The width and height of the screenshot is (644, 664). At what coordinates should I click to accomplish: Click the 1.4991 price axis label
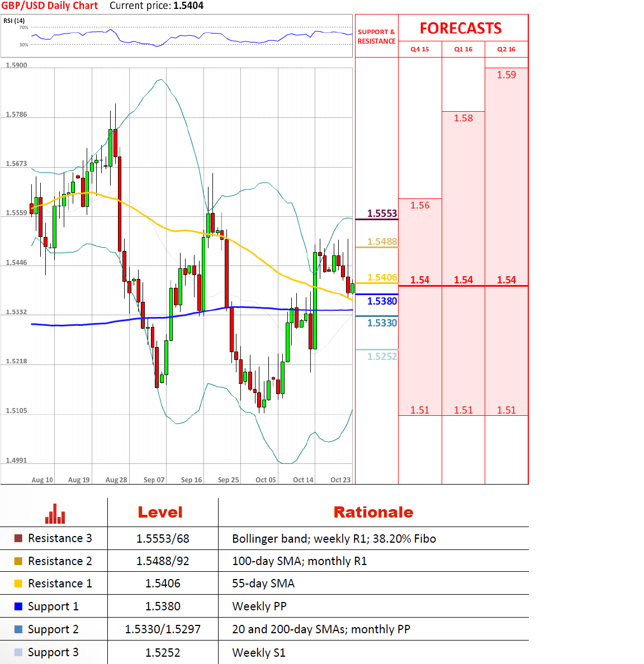point(16,461)
